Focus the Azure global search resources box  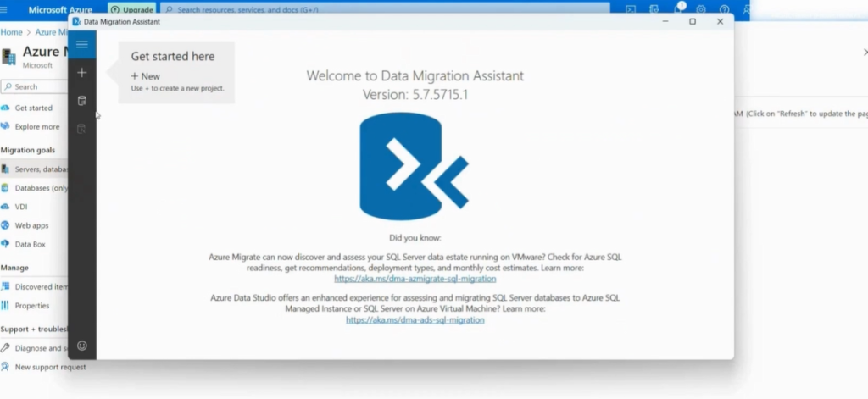386,10
